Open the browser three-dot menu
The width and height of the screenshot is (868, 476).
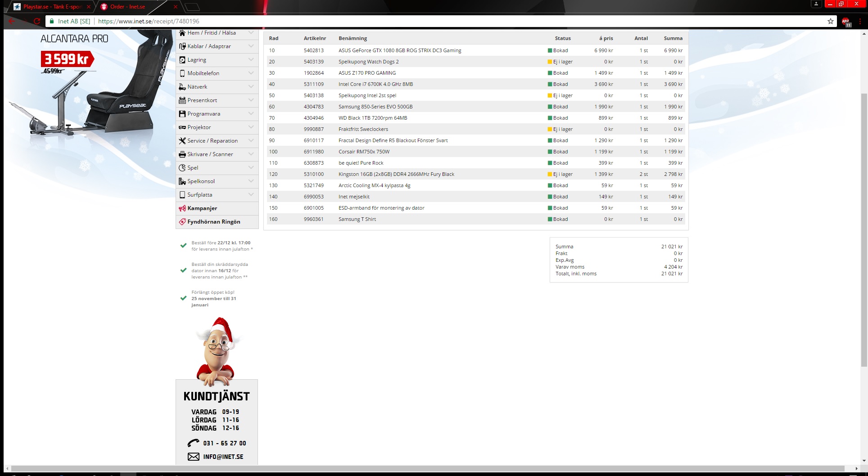[x=860, y=21]
